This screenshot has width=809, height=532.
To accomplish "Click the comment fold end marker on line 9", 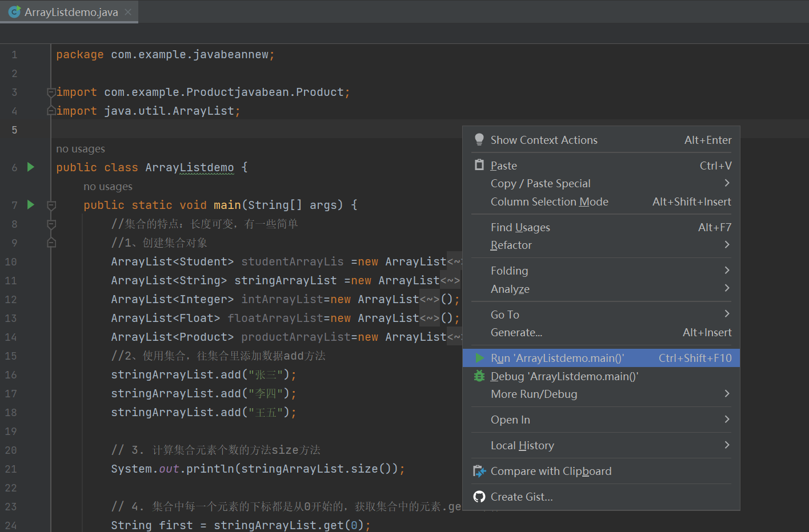I will [x=51, y=243].
